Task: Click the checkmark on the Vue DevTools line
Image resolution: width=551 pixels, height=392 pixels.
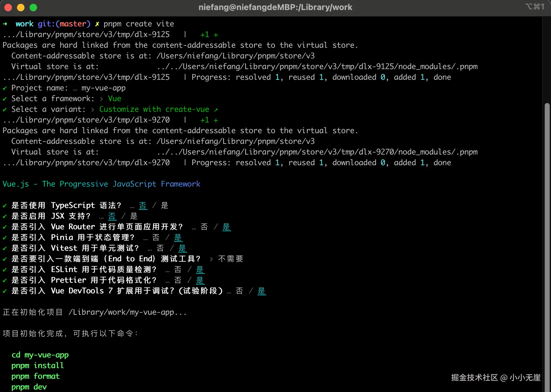Action: pyautogui.click(x=5, y=291)
